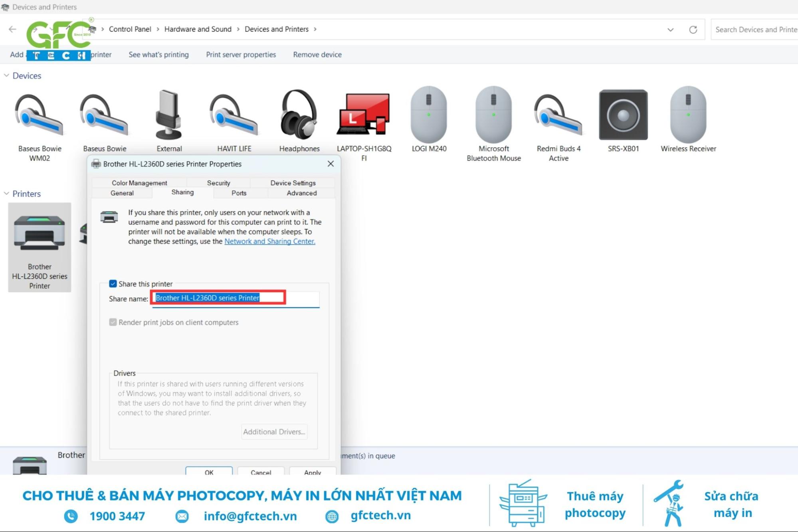
Task: Select the Baseus Bowie WM02 headset device
Action: [39, 116]
